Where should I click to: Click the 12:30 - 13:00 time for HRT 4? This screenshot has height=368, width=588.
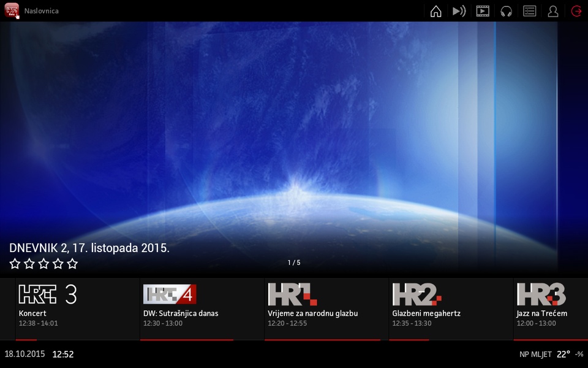tap(163, 323)
